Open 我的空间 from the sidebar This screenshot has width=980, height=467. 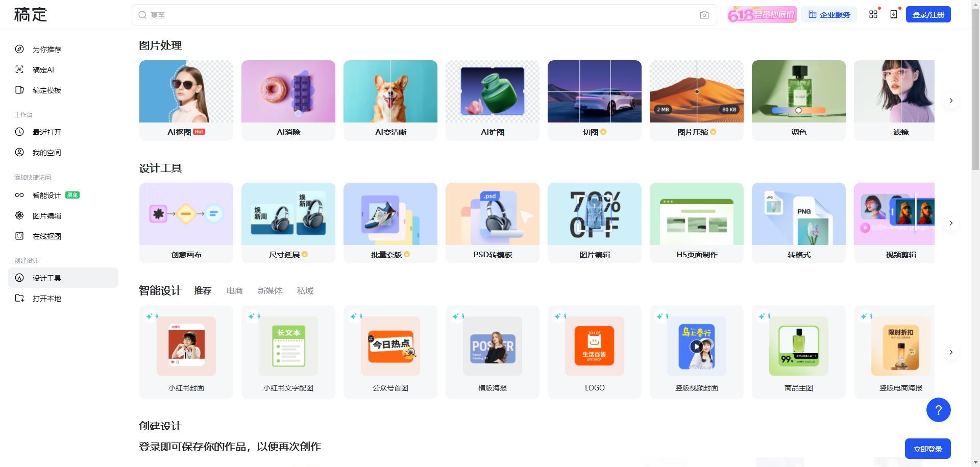[46, 152]
